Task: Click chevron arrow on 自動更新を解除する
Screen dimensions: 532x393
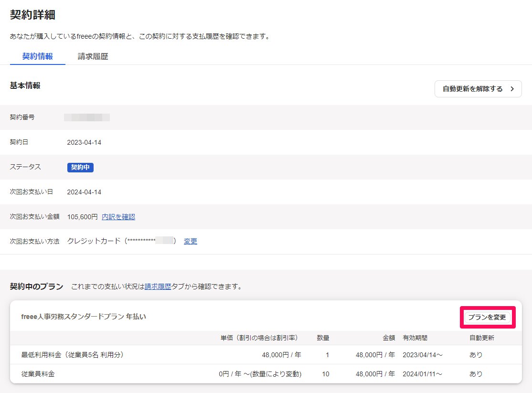Action: pyautogui.click(x=512, y=89)
